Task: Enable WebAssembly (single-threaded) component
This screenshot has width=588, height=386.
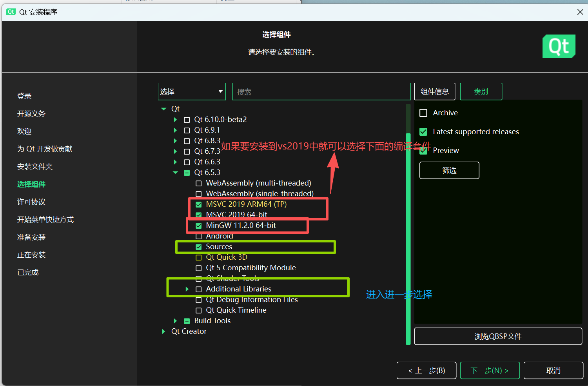Action: pyautogui.click(x=199, y=194)
